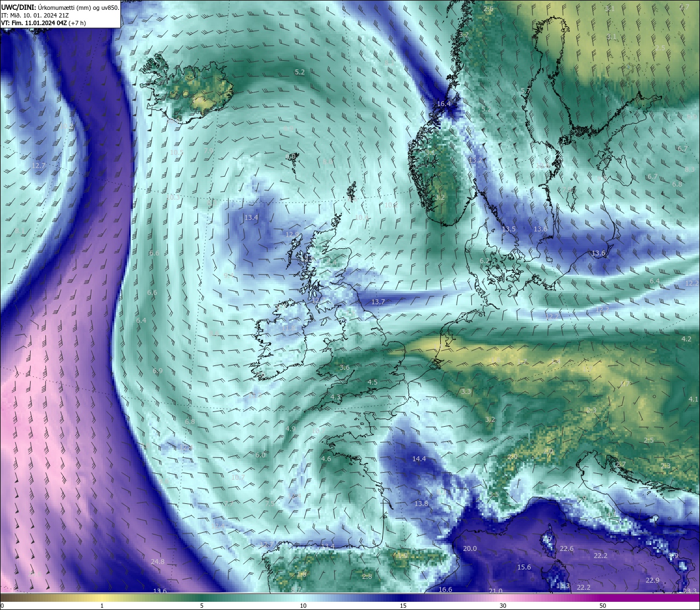The height and width of the screenshot is (610, 700).
Task: Click the color scale label "50"
Action: click(603, 606)
